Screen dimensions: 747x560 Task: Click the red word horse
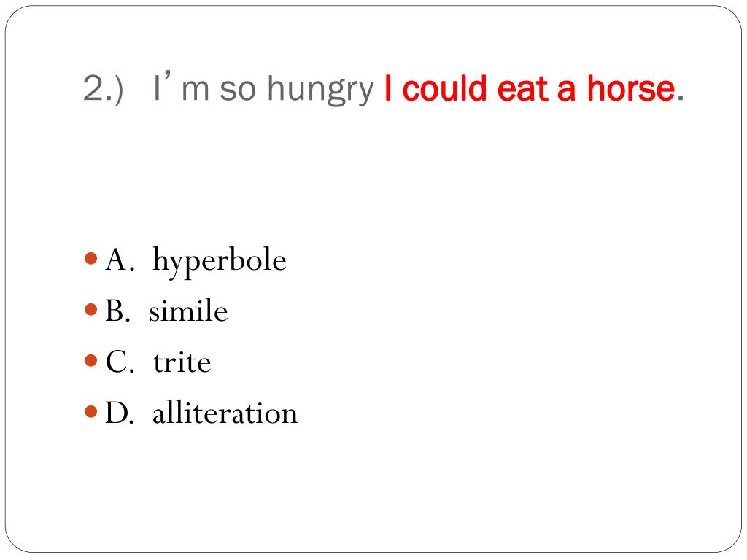click(631, 88)
